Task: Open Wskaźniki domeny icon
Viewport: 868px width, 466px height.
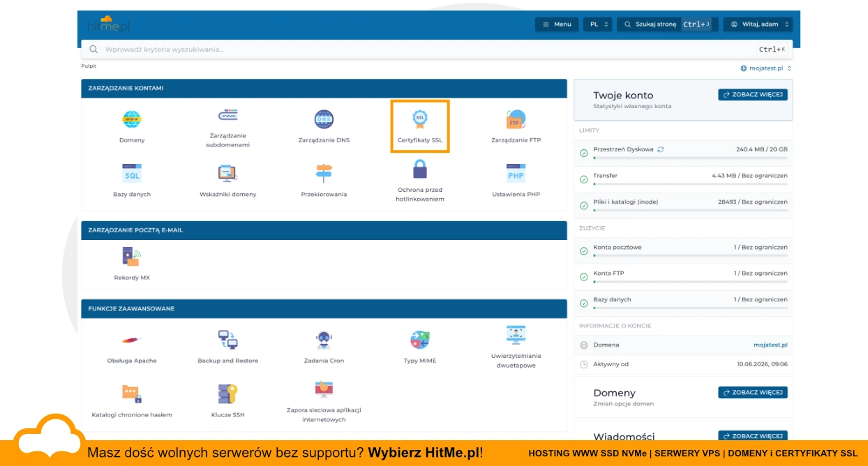Action: point(227,173)
